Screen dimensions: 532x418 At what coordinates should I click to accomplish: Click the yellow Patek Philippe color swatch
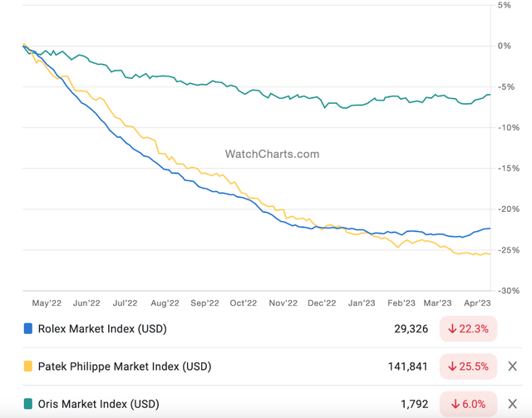pyautogui.click(x=28, y=366)
